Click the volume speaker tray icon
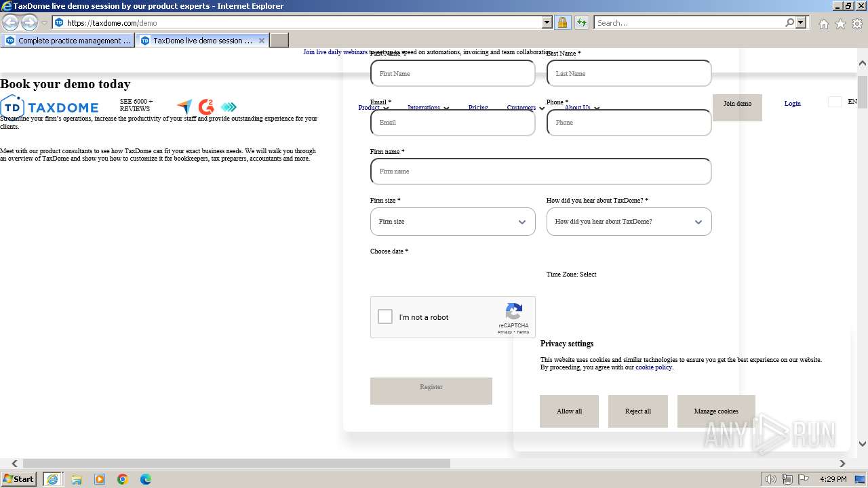868x488 pixels. click(771, 479)
